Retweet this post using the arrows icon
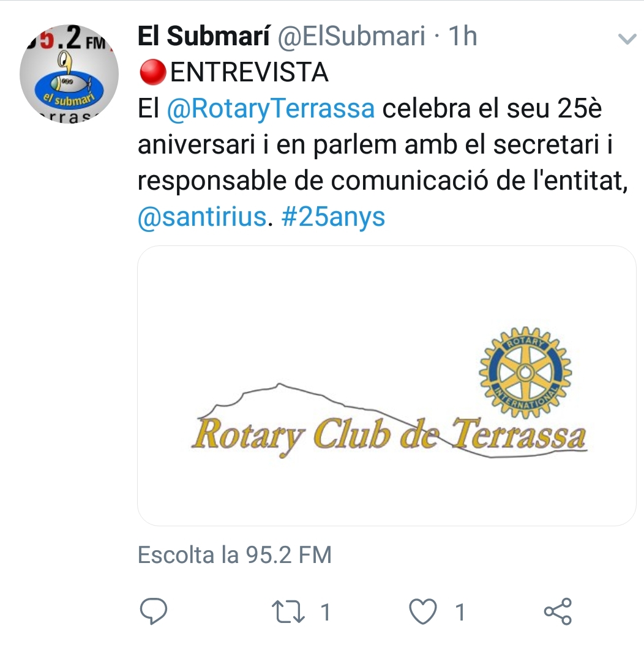This screenshot has height=645, width=644. [x=288, y=612]
